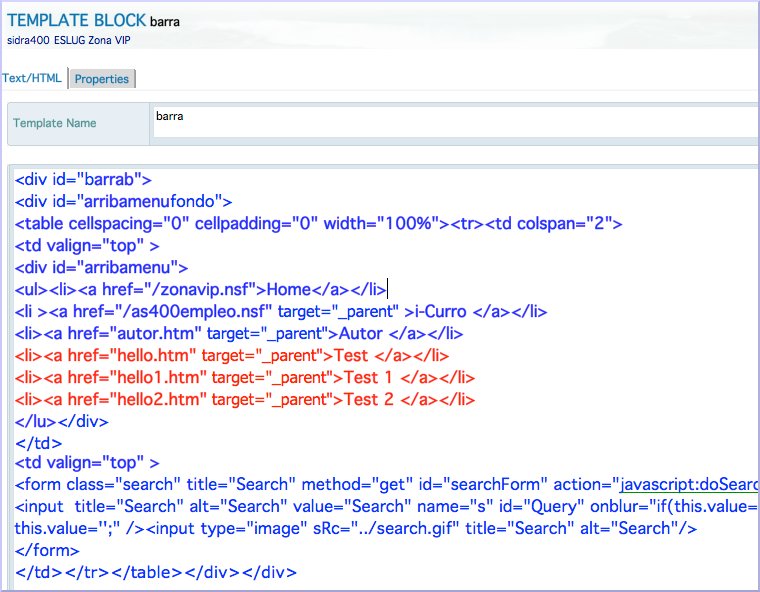Click the autor.htm Autor list item line

pyautogui.click(x=238, y=334)
